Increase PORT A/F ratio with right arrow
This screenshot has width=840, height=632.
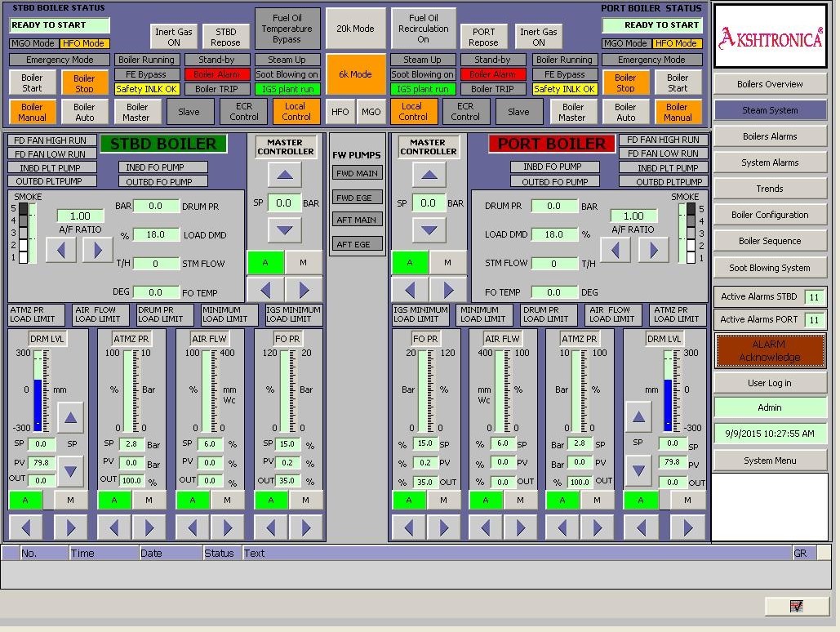click(x=653, y=250)
